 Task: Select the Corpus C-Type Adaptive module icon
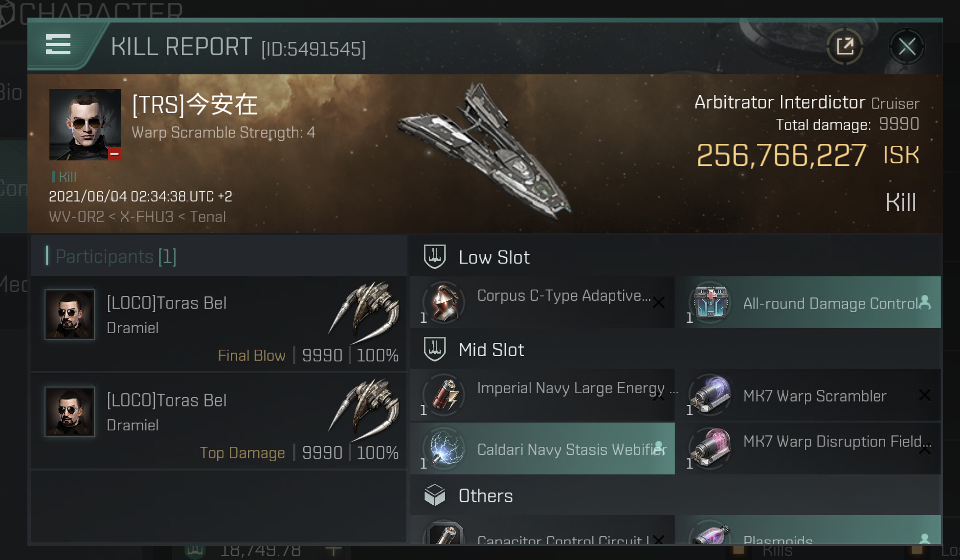click(445, 302)
